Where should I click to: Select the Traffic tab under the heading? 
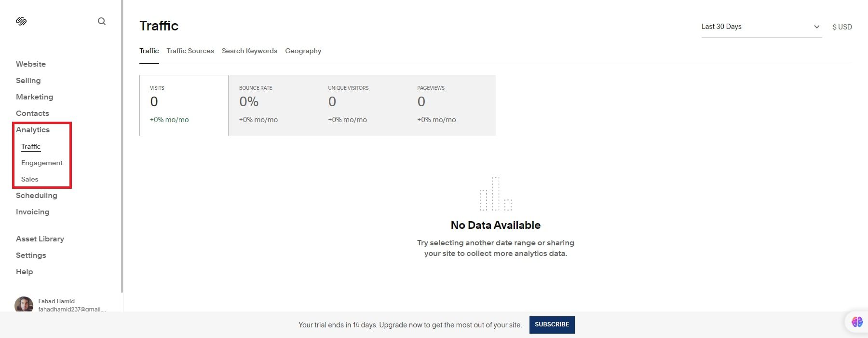click(149, 51)
